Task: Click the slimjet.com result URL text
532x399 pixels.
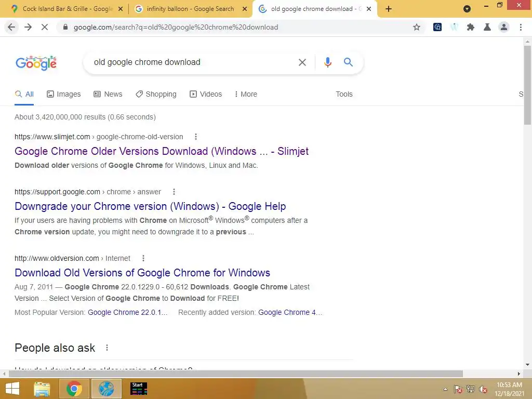Action: (x=99, y=137)
